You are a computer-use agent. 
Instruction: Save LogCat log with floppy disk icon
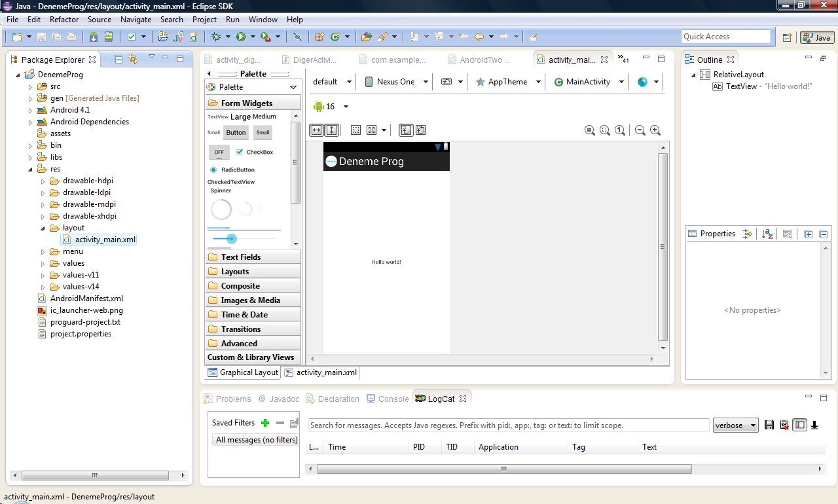click(x=769, y=425)
